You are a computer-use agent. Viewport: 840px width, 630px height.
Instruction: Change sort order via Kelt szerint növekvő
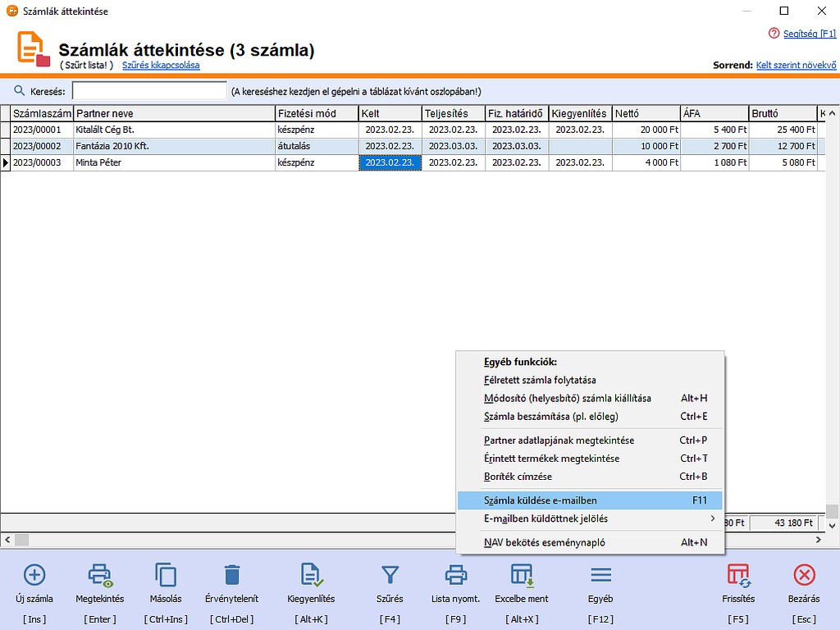(x=796, y=65)
